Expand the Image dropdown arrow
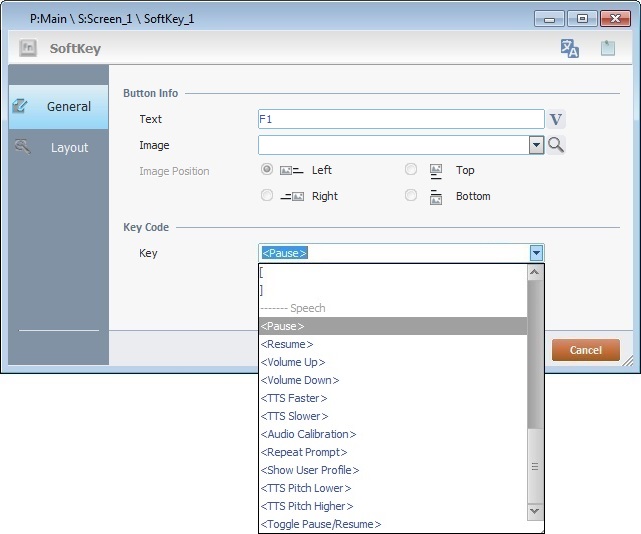641x534 pixels. tap(536, 145)
